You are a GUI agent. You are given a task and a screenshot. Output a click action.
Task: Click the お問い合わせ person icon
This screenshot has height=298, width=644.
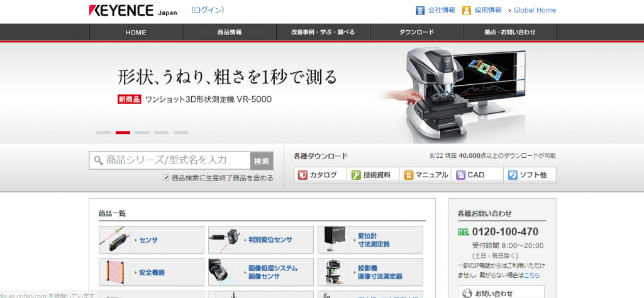[467, 294]
